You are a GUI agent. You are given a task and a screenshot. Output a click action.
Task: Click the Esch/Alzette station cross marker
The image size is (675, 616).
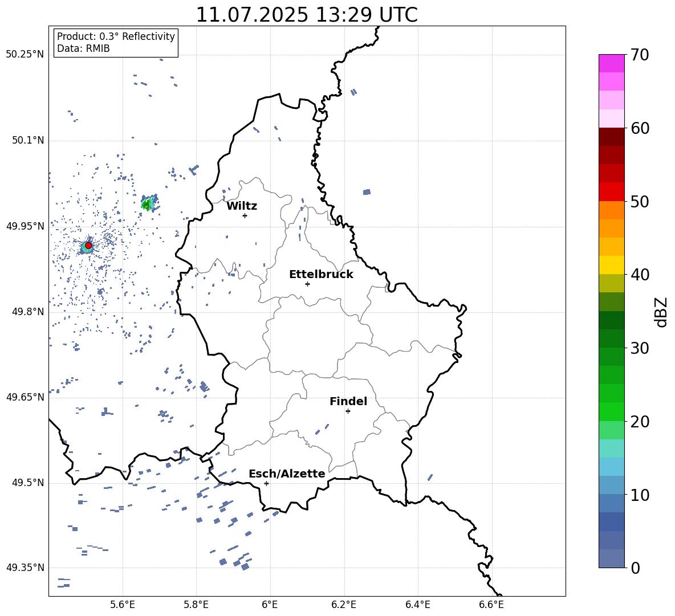coord(266,483)
